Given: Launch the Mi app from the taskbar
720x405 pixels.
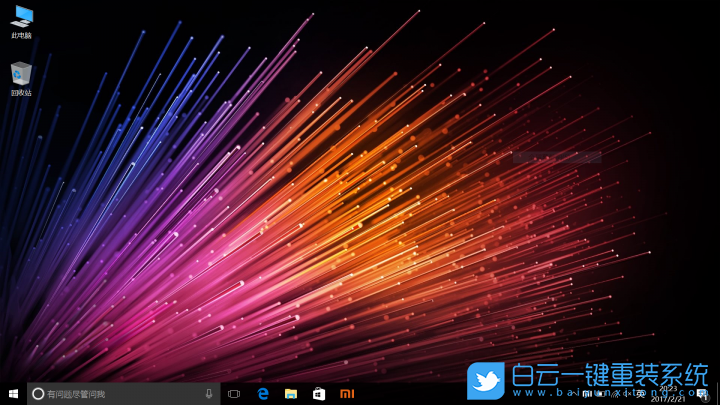Looking at the screenshot, I should (x=347, y=394).
